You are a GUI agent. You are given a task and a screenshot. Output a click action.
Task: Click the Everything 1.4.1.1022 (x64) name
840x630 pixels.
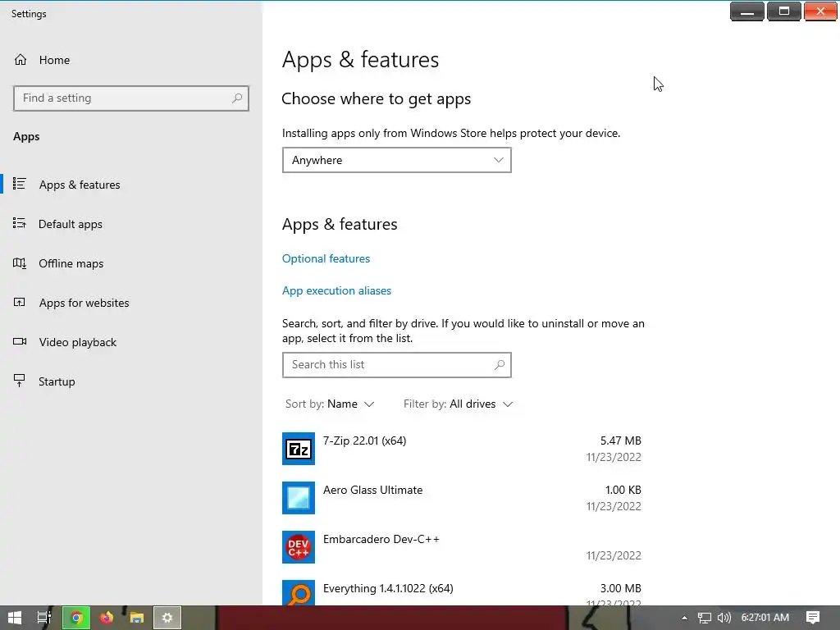pos(388,589)
